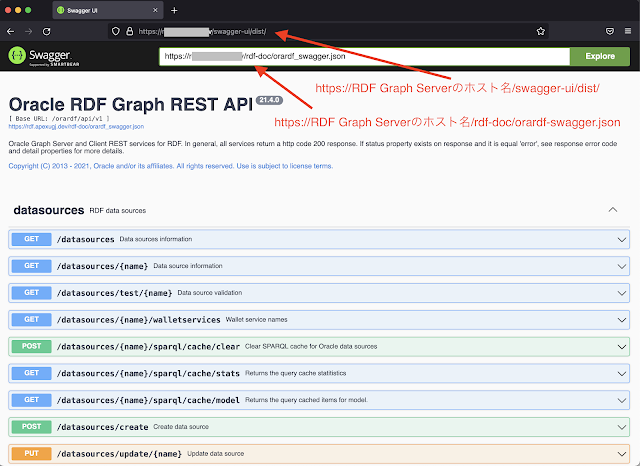Click GET badge for /datasources/test/{name}

(31, 293)
